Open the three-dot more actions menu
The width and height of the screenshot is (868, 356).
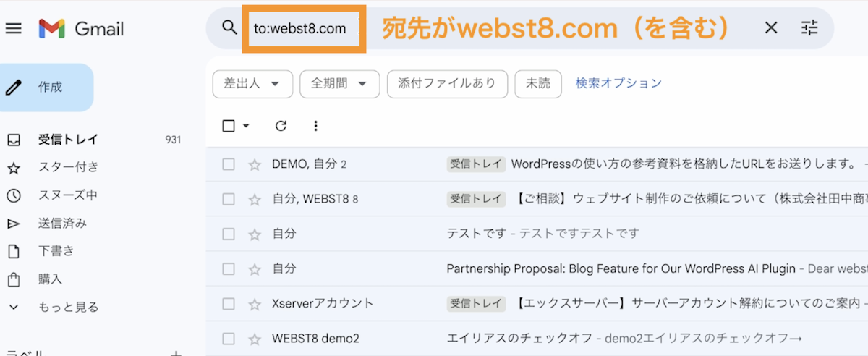click(315, 126)
